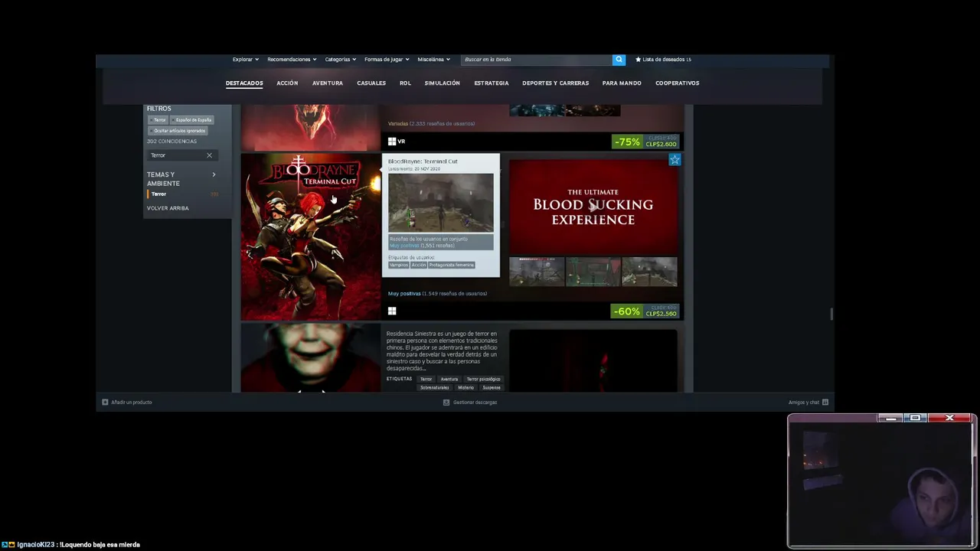Open the red monster game cover image
Screen dimensions: 980x551
pos(311,127)
